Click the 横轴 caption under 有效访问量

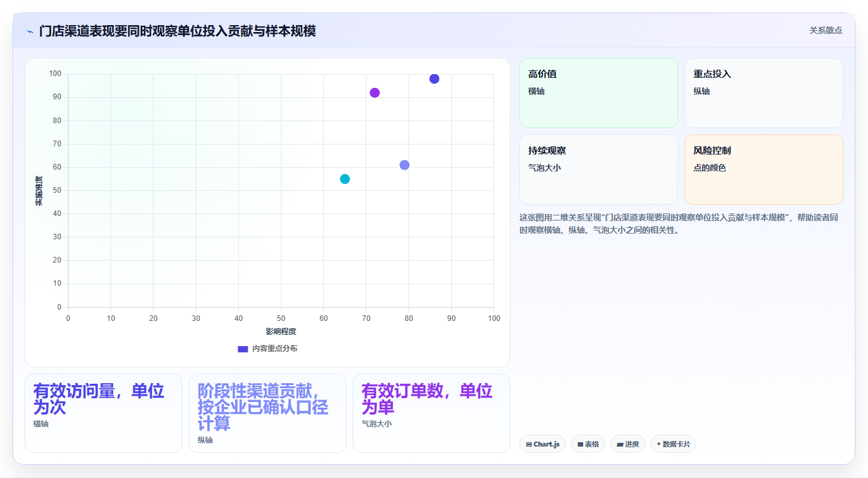(41, 424)
